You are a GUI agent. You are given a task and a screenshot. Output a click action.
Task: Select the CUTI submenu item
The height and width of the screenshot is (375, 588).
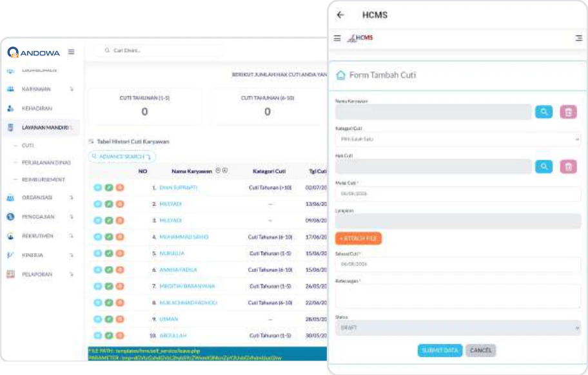[x=28, y=146]
